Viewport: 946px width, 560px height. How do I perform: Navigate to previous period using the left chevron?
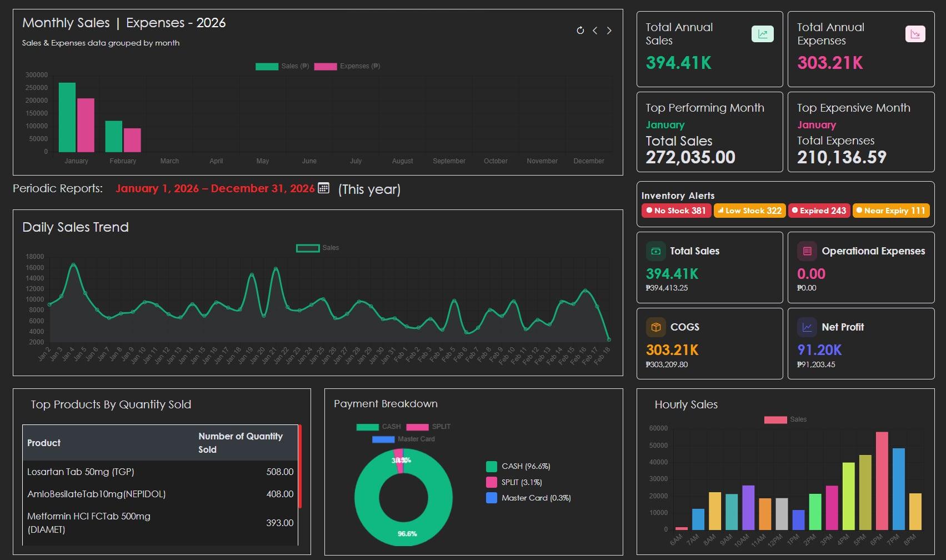tap(594, 31)
